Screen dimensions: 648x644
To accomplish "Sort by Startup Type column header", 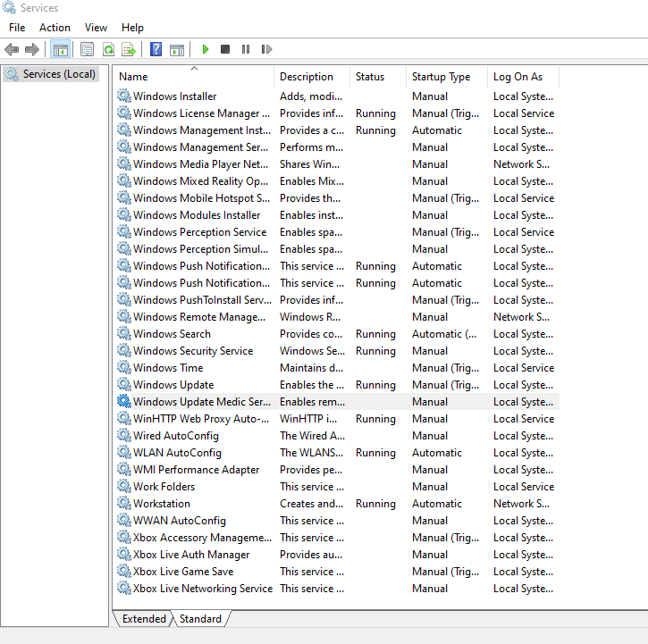I will point(446,77).
